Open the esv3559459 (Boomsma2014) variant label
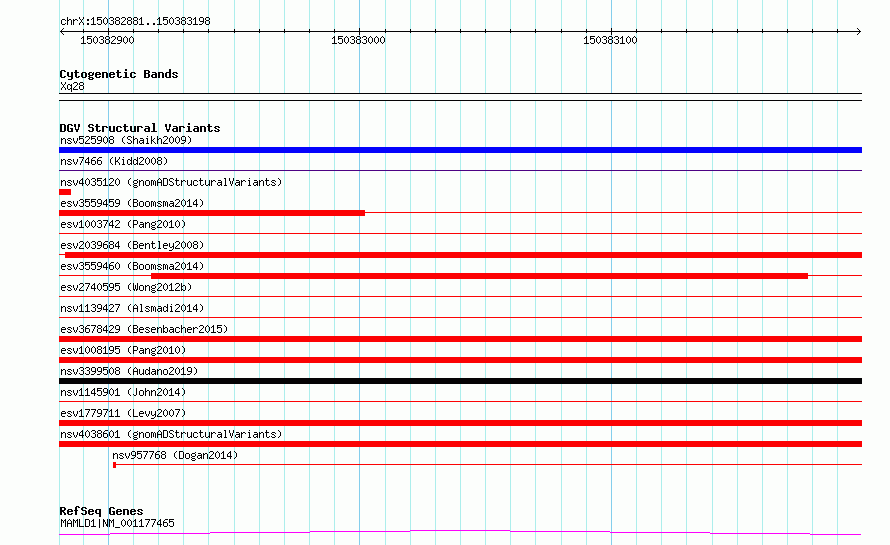 point(132,203)
